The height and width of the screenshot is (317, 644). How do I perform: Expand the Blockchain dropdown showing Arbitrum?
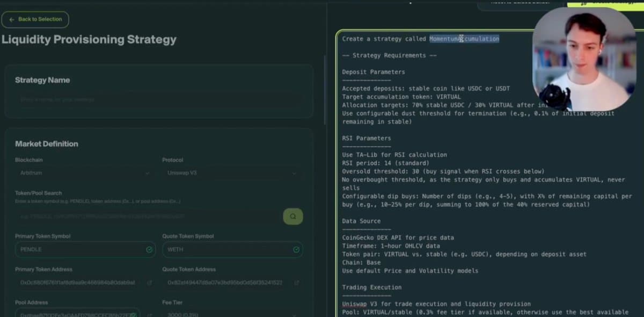pos(82,173)
